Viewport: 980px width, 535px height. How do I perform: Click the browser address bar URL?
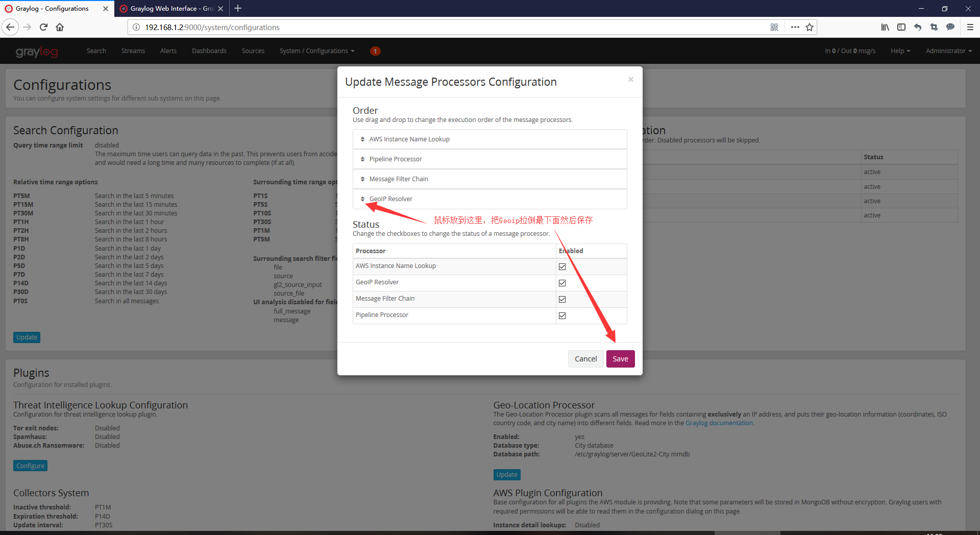[212, 28]
